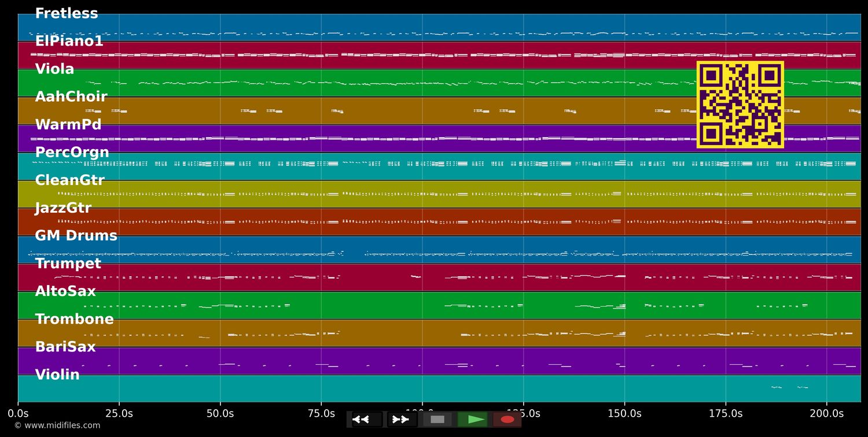Choose the AahChoir track label
The width and height of the screenshot is (868, 437).
click(71, 97)
